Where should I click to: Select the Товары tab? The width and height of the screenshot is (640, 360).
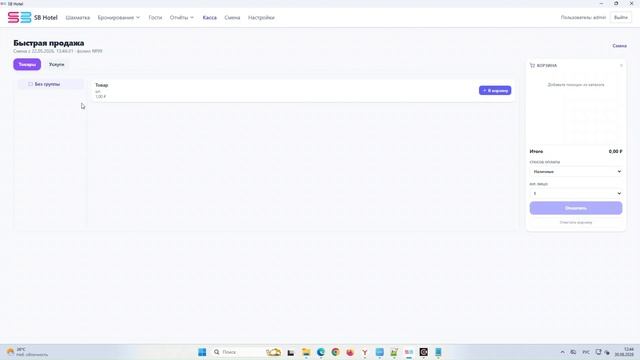[x=27, y=64]
